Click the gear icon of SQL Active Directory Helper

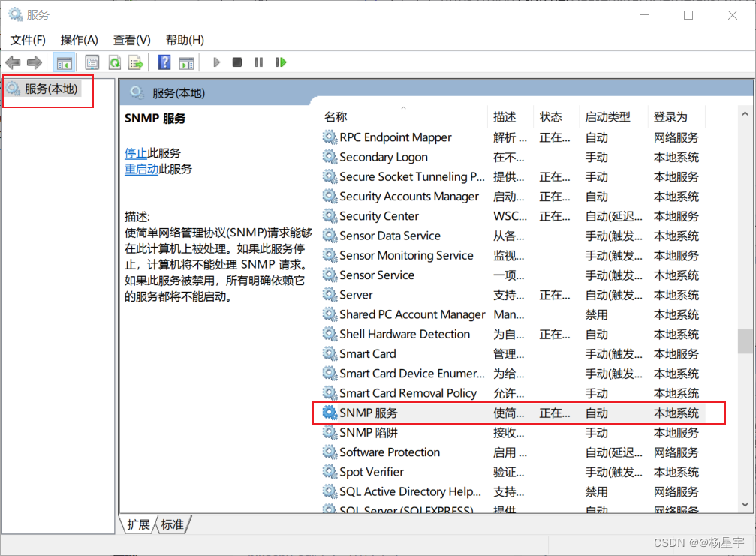330,491
